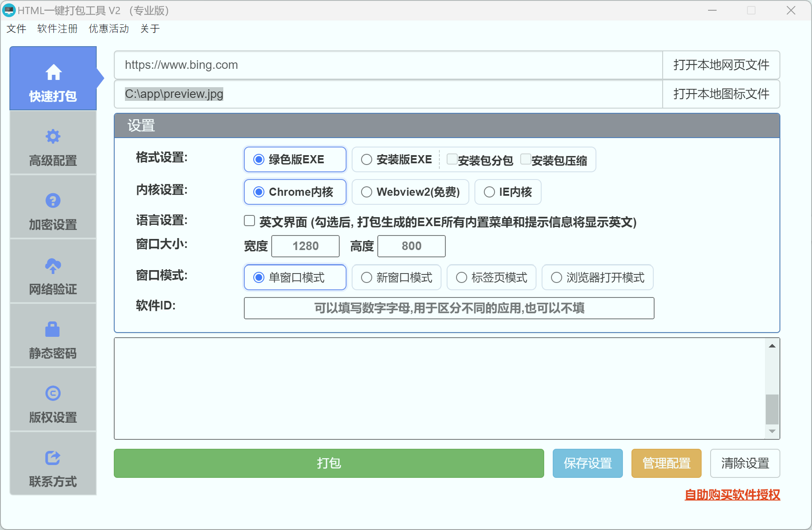Click the green 打包 button

tap(329, 463)
